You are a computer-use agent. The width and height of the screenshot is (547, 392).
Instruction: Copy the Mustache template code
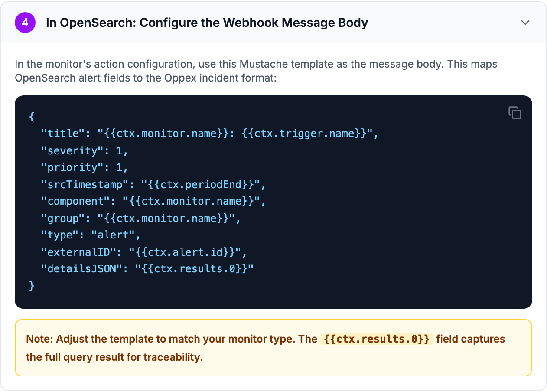514,112
